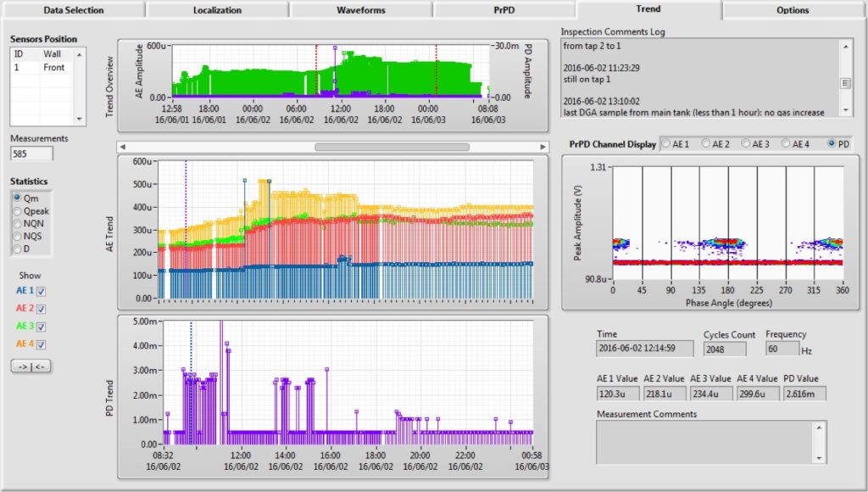
Task: Click Sensors Position list up arrow
Action: point(81,53)
